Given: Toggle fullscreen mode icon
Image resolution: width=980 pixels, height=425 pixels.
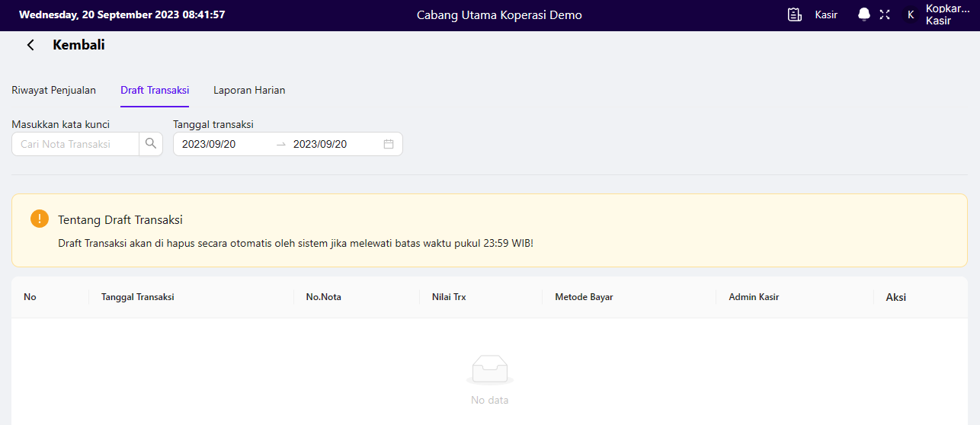Looking at the screenshot, I should tap(885, 14).
